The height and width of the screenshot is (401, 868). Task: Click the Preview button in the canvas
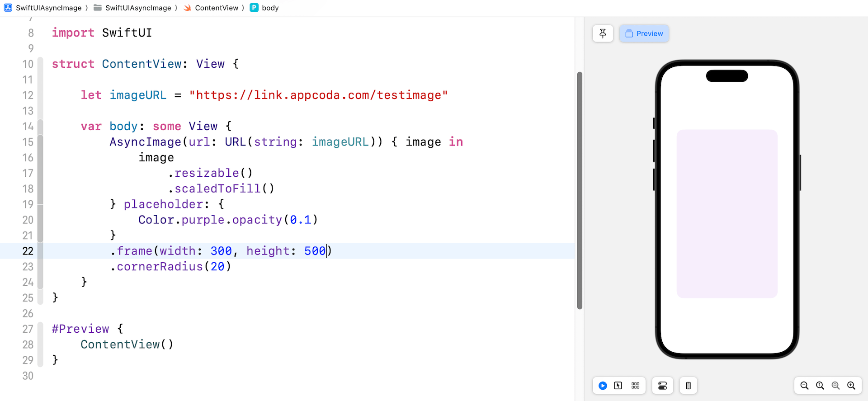tap(644, 33)
